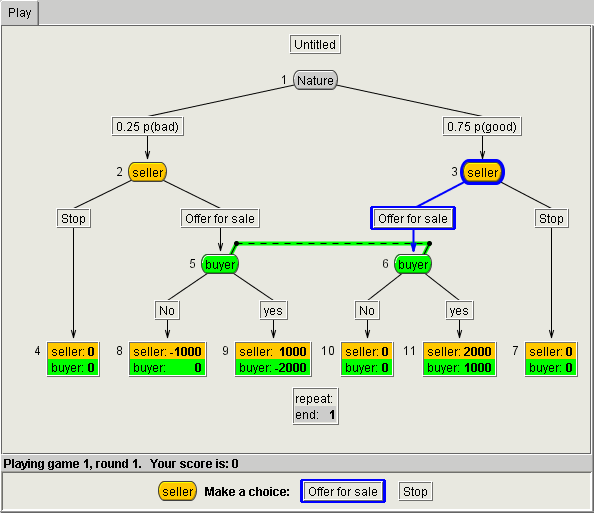Choose Stop button in choice bar

coord(415,491)
